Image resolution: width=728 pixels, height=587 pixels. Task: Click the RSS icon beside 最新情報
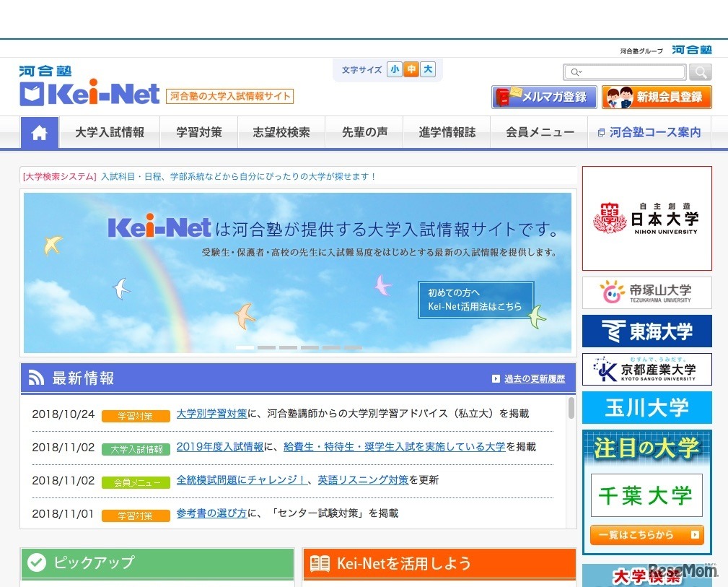[37, 377]
